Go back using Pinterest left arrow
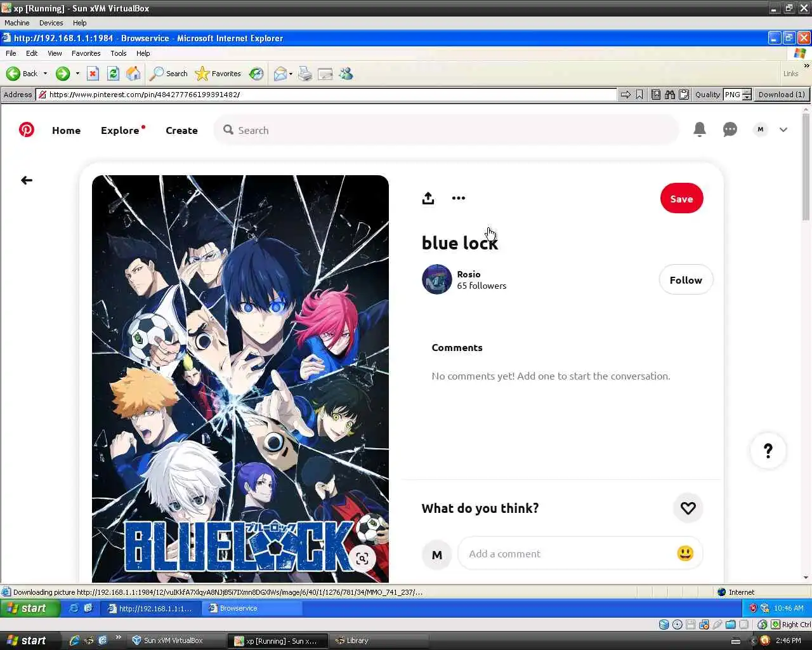Image resolution: width=812 pixels, height=650 pixels. pyautogui.click(x=27, y=180)
